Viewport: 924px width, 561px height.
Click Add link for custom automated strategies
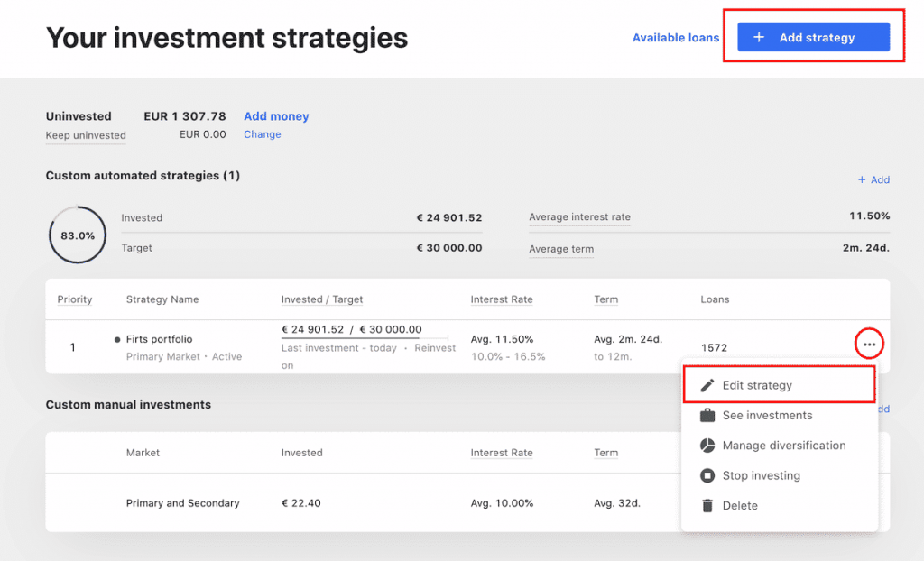coord(873,179)
